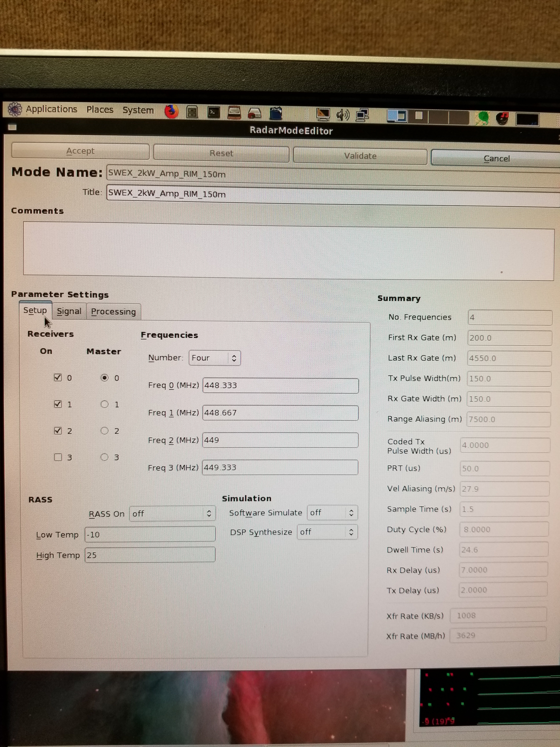Launch the Firefox browser icon
Image resolution: width=560 pixels, height=747 pixels.
point(171,112)
